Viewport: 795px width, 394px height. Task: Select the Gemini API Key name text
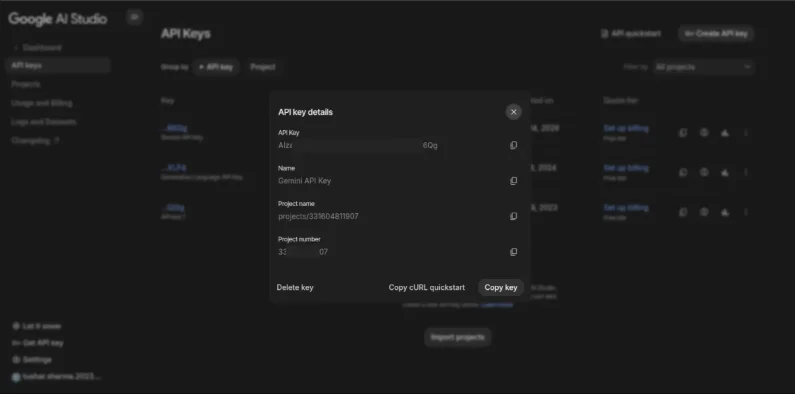pos(305,181)
